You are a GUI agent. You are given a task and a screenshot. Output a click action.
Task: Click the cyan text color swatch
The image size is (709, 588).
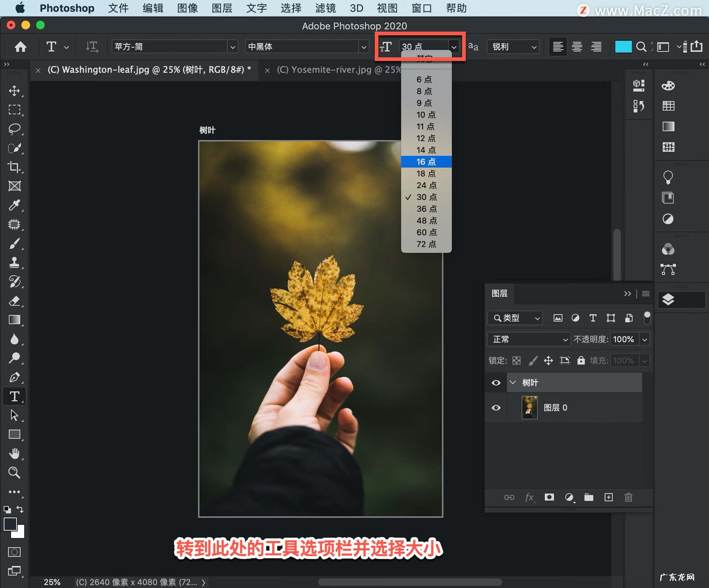tap(623, 47)
